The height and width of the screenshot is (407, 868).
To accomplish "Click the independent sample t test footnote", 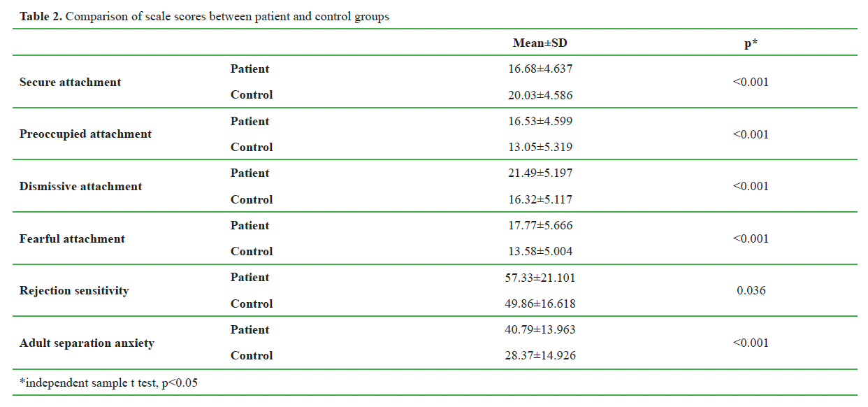I will point(108,383).
